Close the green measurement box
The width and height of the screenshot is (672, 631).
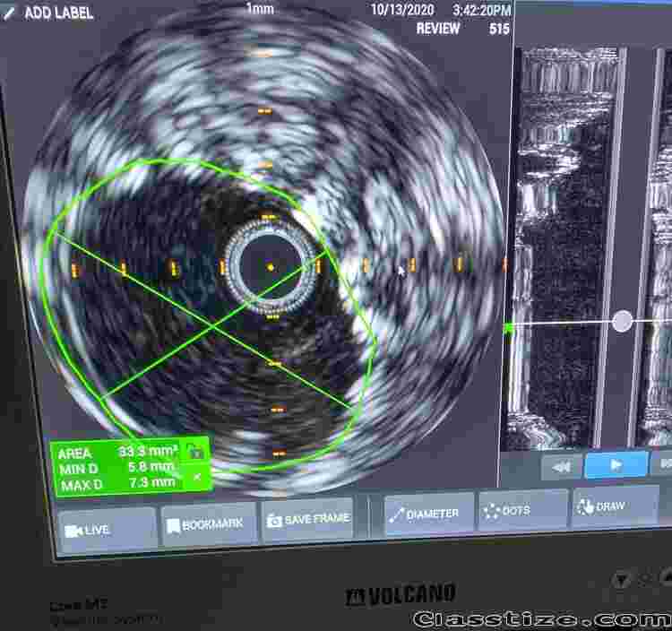pyautogui.click(x=197, y=476)
